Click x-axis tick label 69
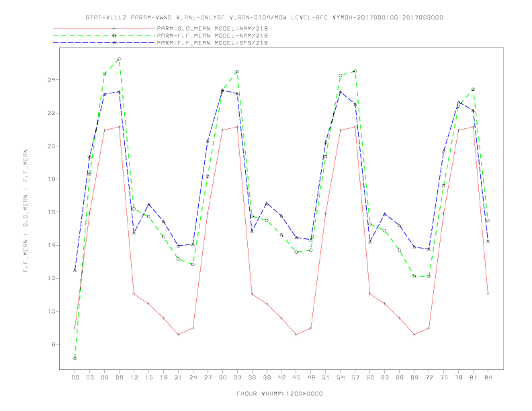 click(414, 377)
